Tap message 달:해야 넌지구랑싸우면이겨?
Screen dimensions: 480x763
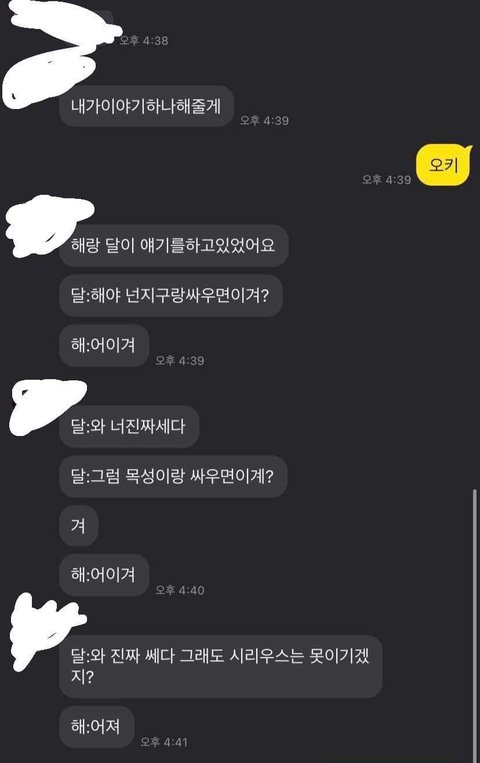(171, 295)
